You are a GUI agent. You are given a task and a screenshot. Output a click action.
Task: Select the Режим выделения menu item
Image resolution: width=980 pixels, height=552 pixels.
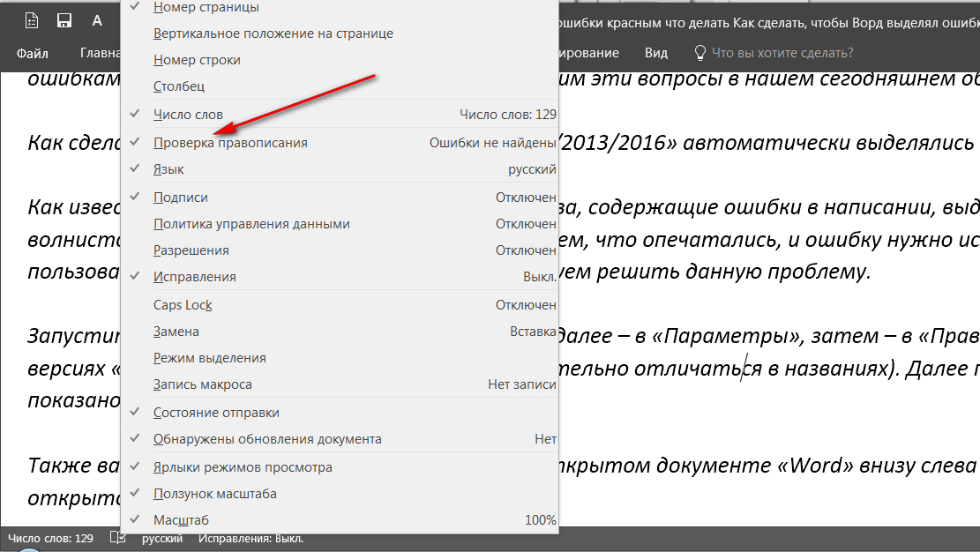[x=209, y=358]
